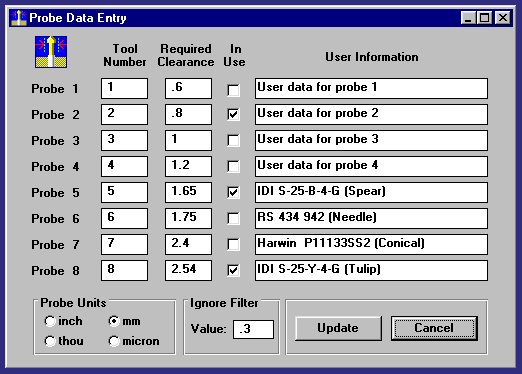Maximize the Probe Data Entry window
The image size is (522, 374).
click(x=485, y=18)
